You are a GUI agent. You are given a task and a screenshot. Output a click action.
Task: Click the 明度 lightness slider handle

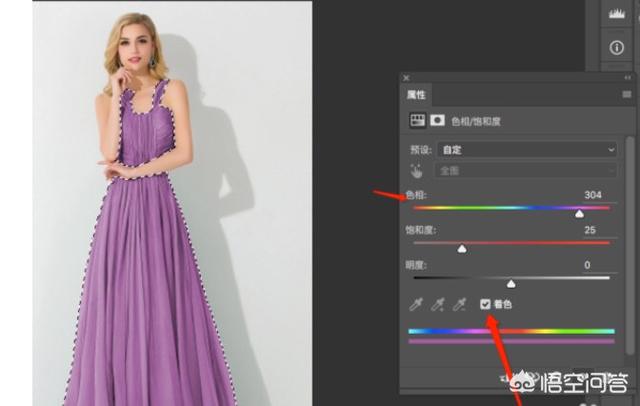(511, 284)
